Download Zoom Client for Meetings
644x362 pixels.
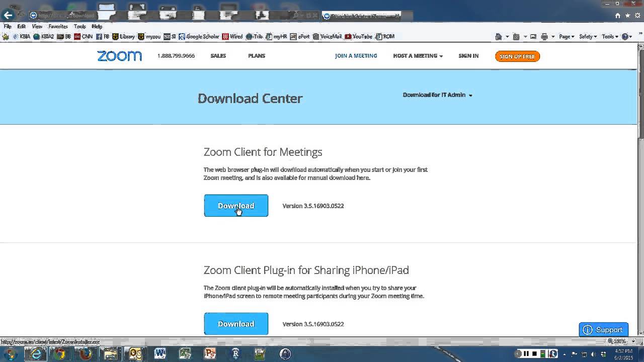tap(236, 206)
